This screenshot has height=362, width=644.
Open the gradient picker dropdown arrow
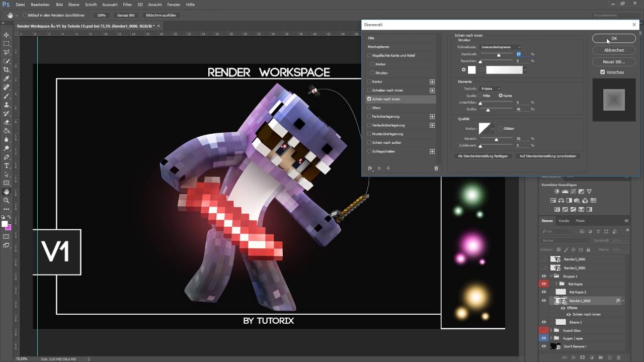[525, 70]
